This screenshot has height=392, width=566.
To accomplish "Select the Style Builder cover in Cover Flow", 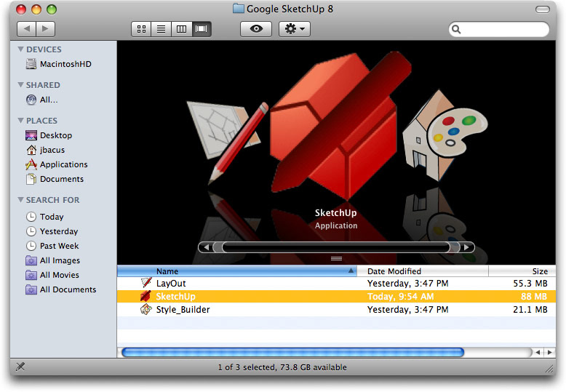I will point(445,136).
